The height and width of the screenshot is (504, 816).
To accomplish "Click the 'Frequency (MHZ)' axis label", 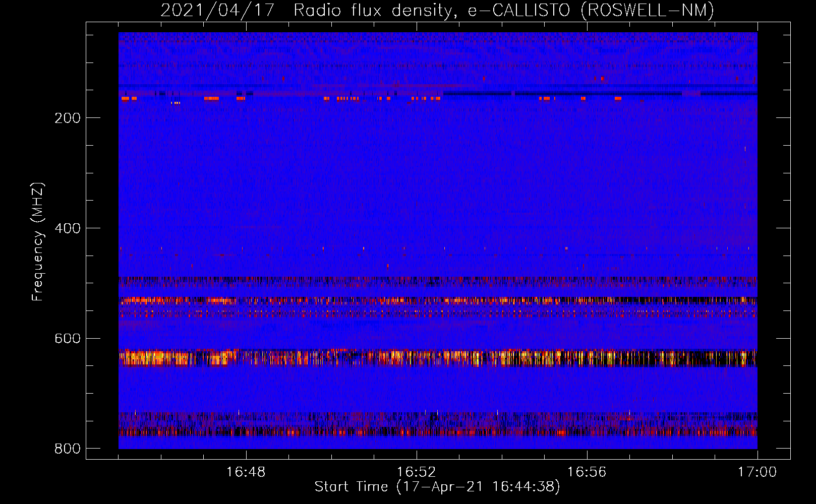I will 38,242.
